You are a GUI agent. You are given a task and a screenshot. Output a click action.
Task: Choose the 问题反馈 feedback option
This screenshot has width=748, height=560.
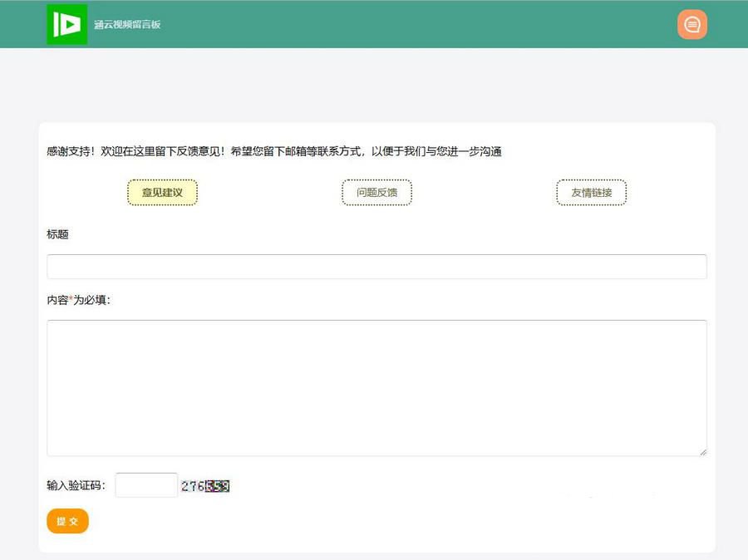(376, 191)
